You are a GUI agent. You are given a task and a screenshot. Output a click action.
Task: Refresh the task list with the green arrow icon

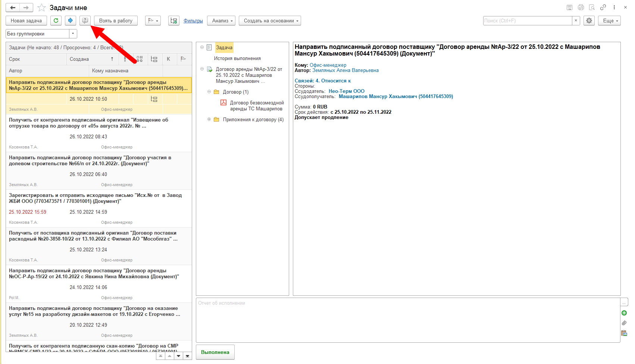click(56, 21)
